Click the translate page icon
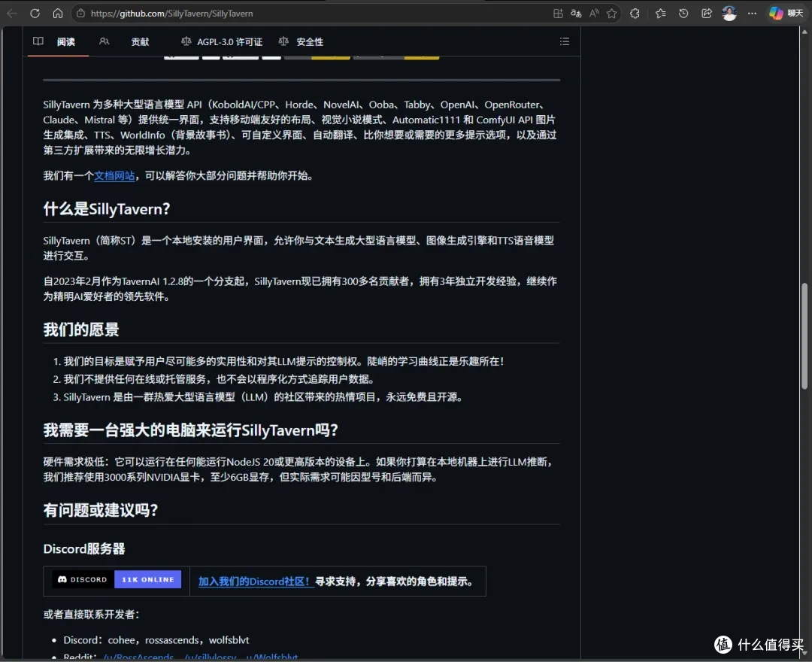 576,14
